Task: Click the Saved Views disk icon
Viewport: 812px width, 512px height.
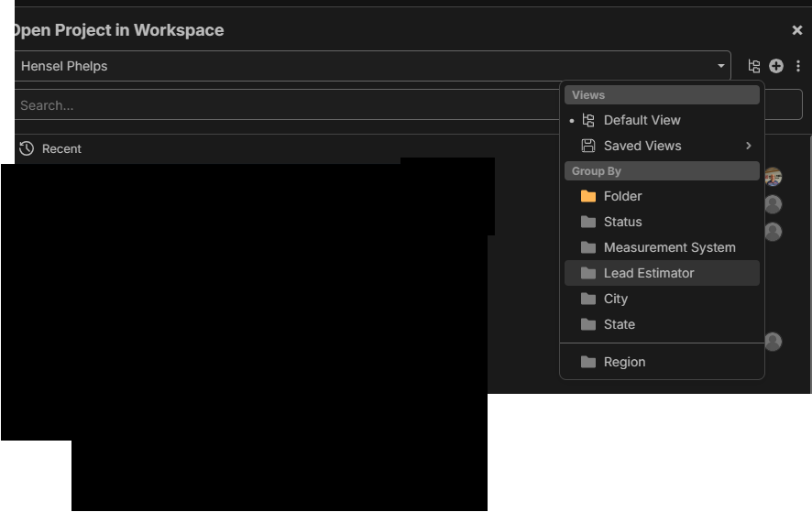Action: point(588,146)
